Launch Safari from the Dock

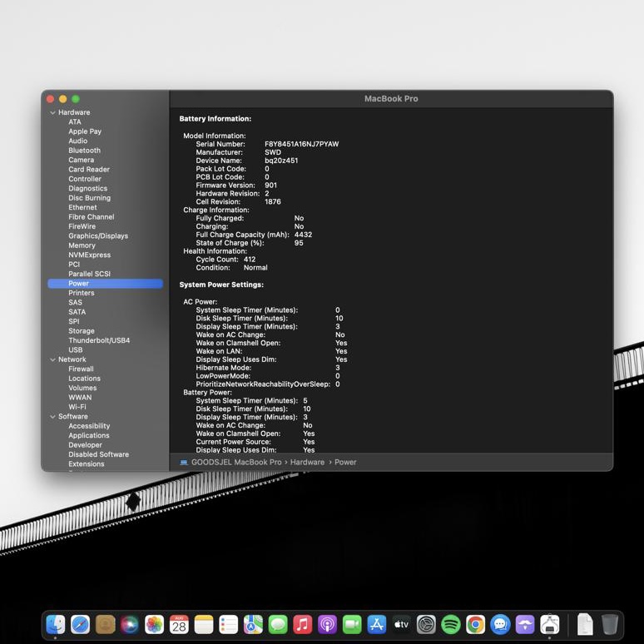80,625
